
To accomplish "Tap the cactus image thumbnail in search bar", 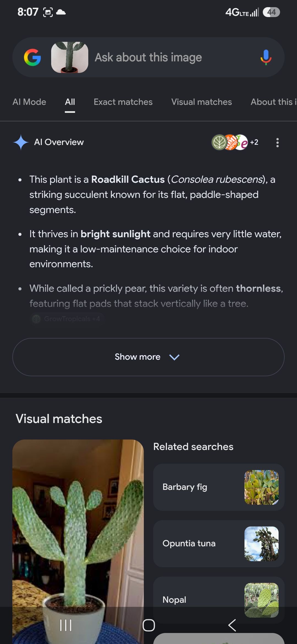I will 70,57.
